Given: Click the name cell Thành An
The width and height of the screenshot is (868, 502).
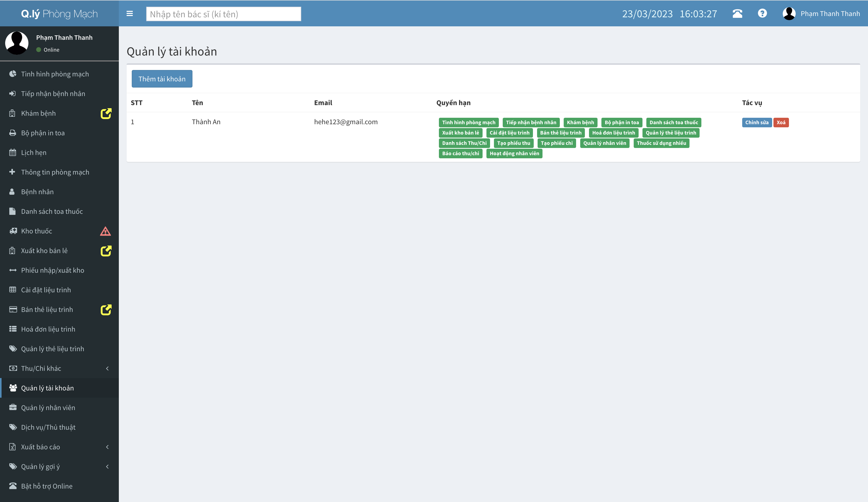Looking at the screenshot, I should pos(206,122).
